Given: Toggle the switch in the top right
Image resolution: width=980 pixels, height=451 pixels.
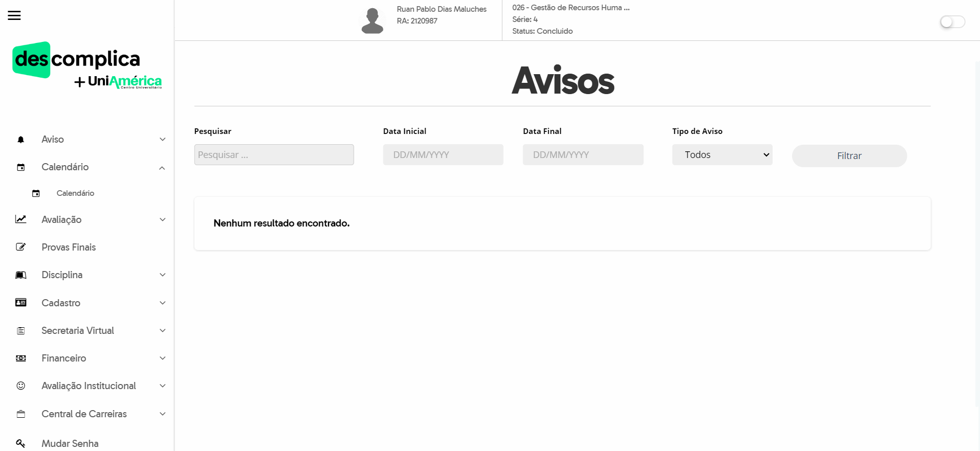Looking at the screenshot, I should click(x=952, y=22).
